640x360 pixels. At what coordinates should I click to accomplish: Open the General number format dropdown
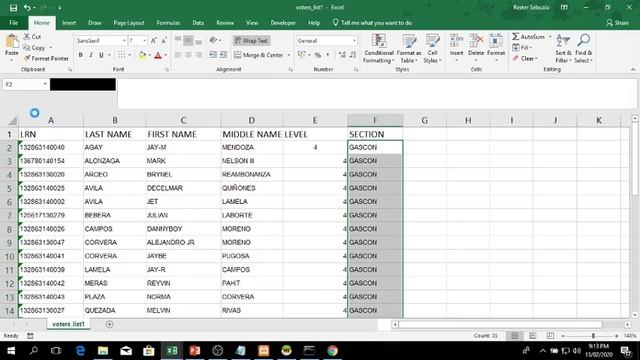tap(354, 41)
